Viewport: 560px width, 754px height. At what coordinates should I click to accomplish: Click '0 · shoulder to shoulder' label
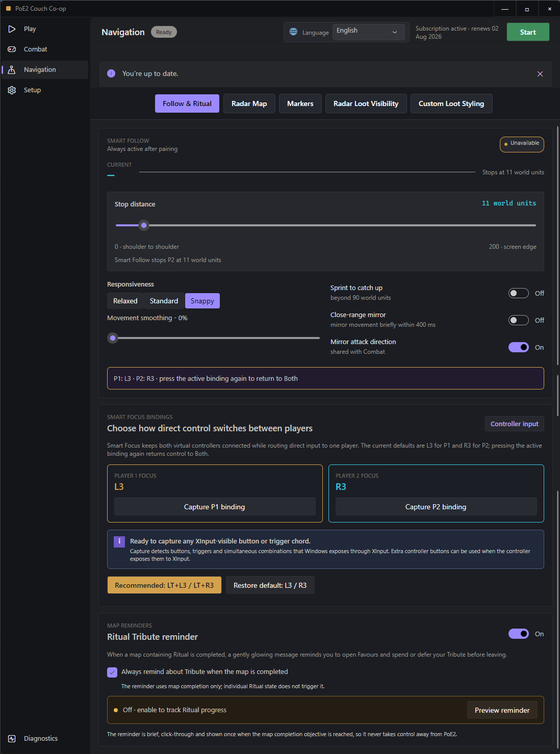click(x=147, y=247)
